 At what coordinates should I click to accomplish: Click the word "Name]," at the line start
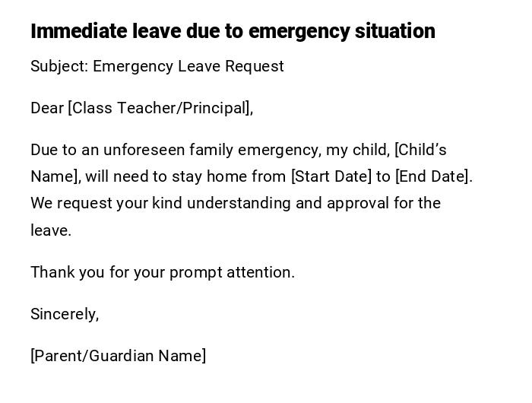(55, 176)
